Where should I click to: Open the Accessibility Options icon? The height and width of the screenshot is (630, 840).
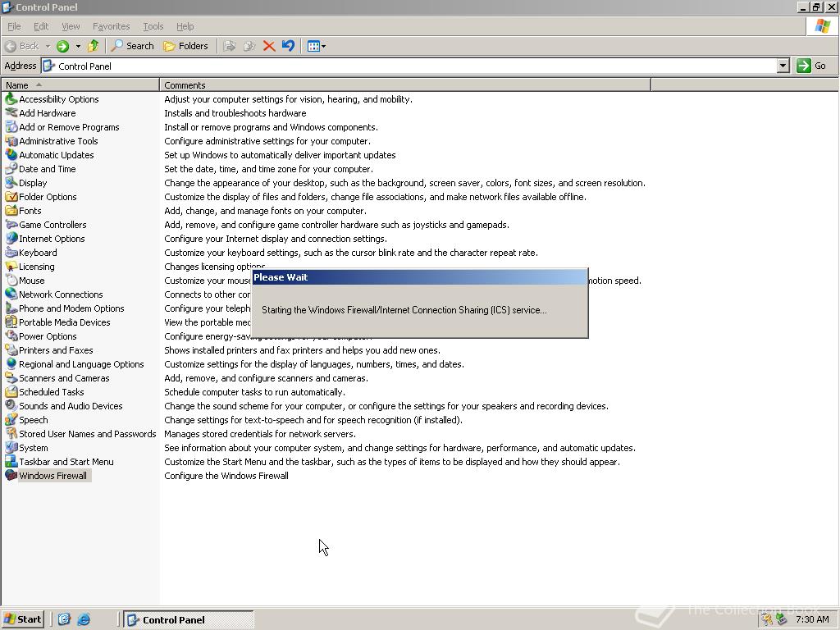[11, 99]
